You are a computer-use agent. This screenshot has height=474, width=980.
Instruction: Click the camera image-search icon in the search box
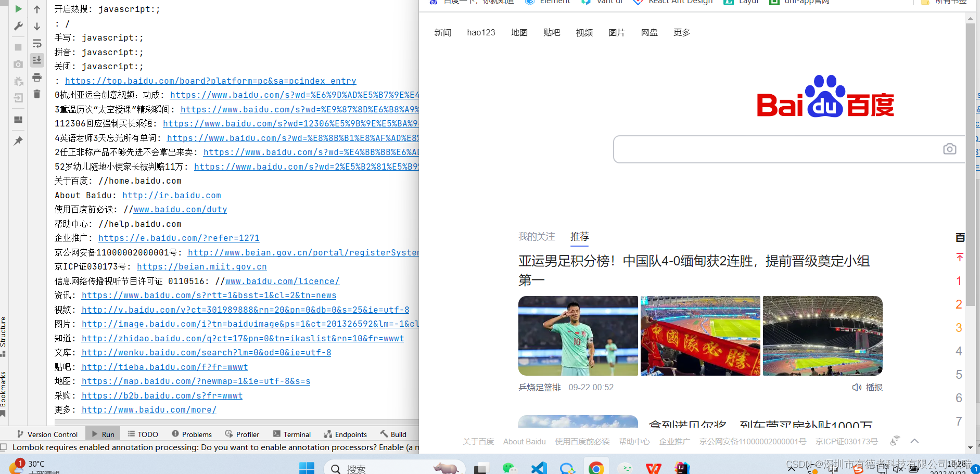[x=950, y=149]
